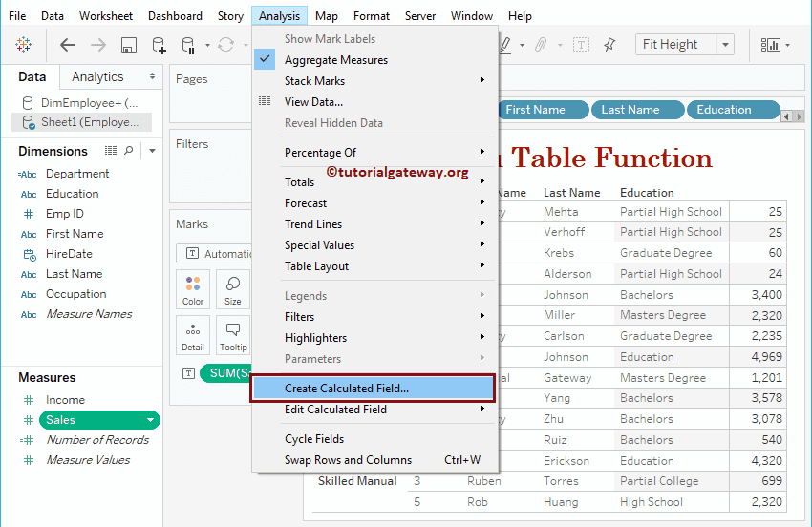Select the DimEmployee+ data source
The width and height of the screenshot is (812, 527).
point(82,103)
